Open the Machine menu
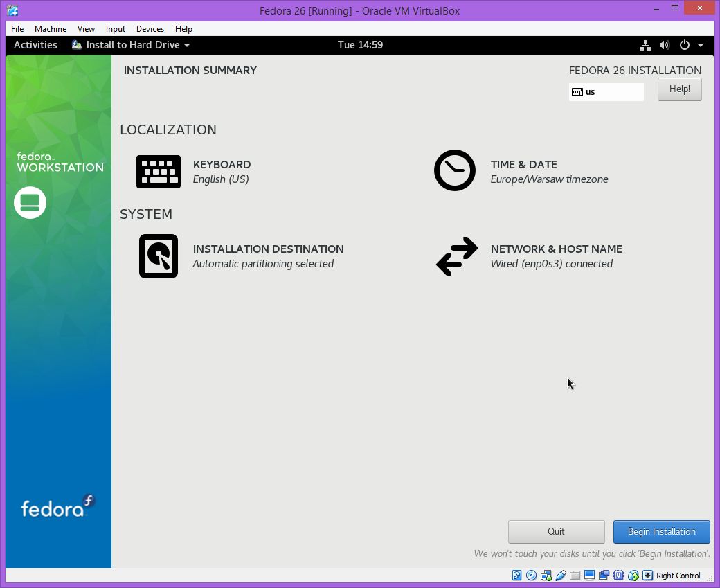Screen dimensions: 720x588 click(x=51, y=29)
